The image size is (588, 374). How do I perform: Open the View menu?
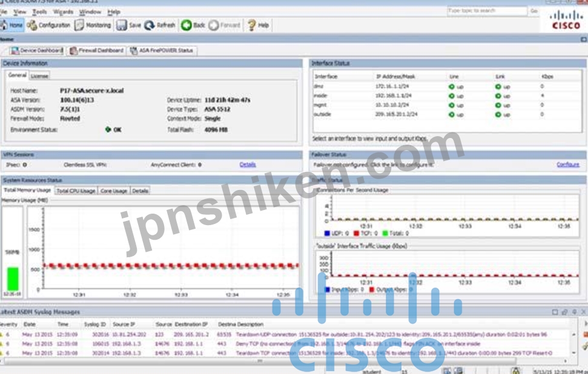click(19, 11)
